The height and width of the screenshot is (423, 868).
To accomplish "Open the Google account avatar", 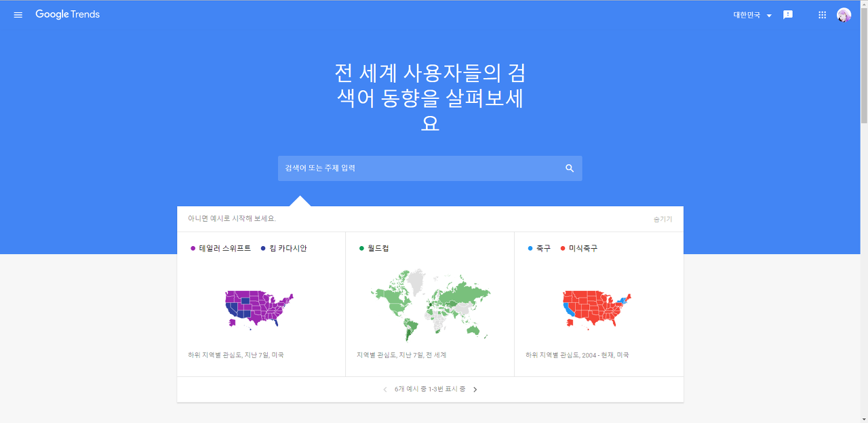I will click(844, 15).
